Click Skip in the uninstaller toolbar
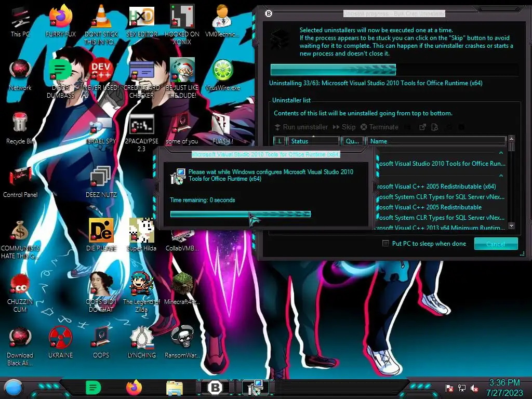 (344, 127)
